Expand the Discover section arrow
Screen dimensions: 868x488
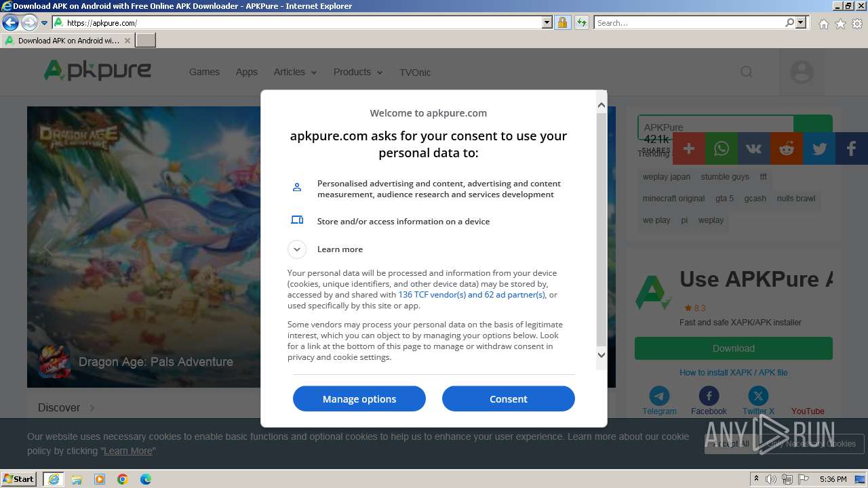point(92,407)
